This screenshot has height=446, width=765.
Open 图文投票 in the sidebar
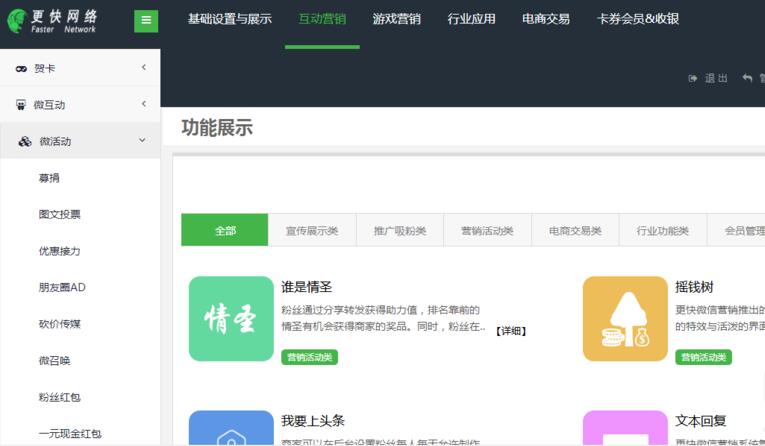pos(60,214)
